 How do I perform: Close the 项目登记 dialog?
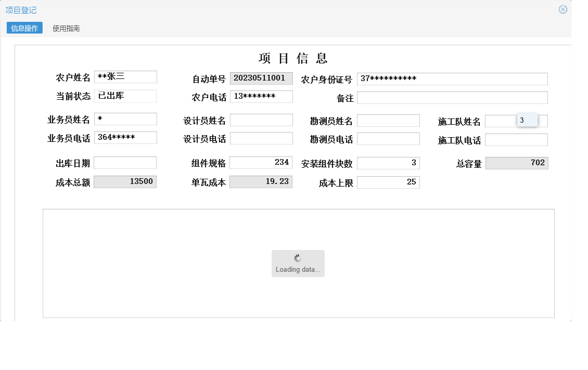click(x=563, y=9)
